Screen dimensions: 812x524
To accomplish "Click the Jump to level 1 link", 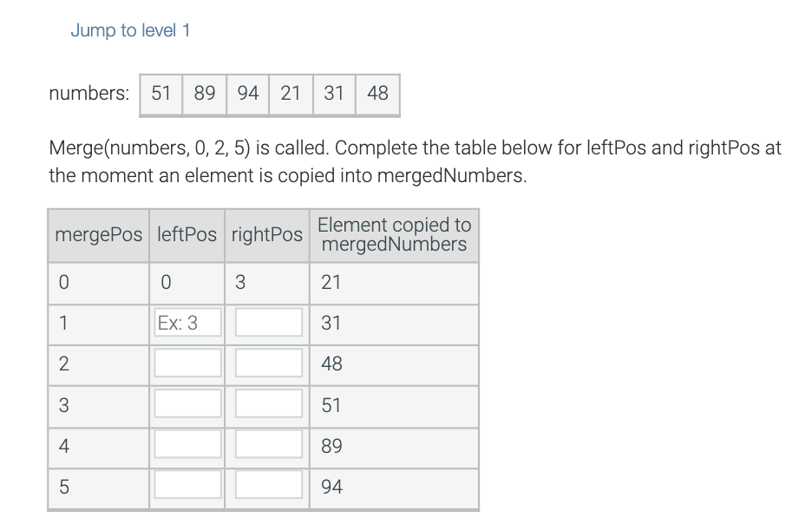I will [x=130, y=30].
